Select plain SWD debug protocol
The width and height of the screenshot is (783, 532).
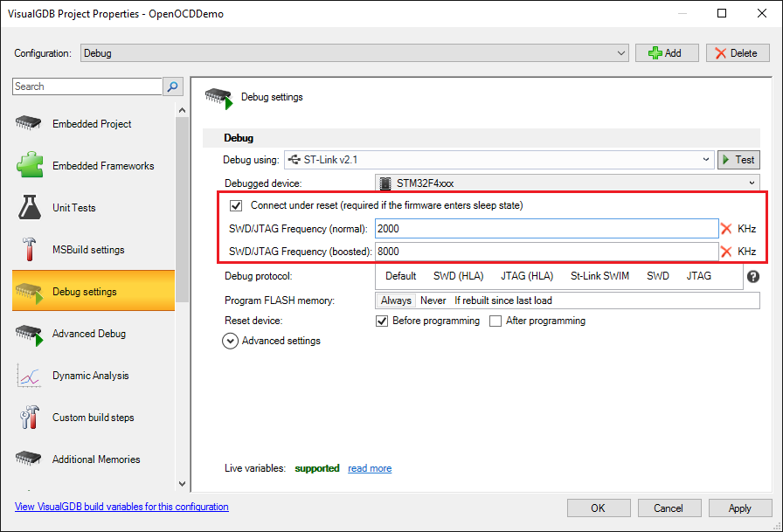pyautogui.click(x=658, y=276)
